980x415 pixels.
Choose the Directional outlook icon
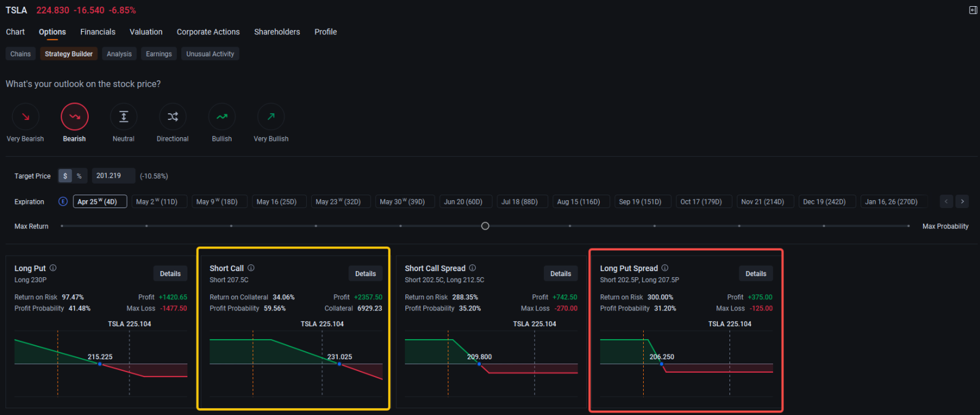tap(173, 117)
